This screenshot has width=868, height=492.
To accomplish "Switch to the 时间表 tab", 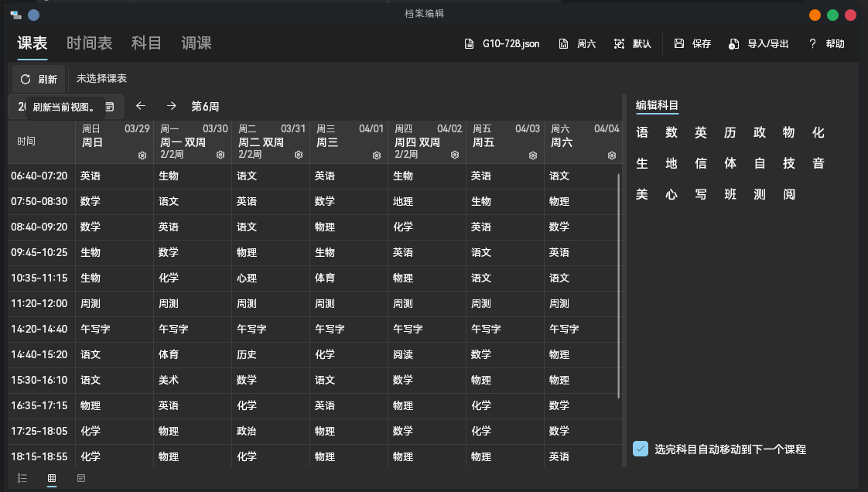I will coord(90,43).
